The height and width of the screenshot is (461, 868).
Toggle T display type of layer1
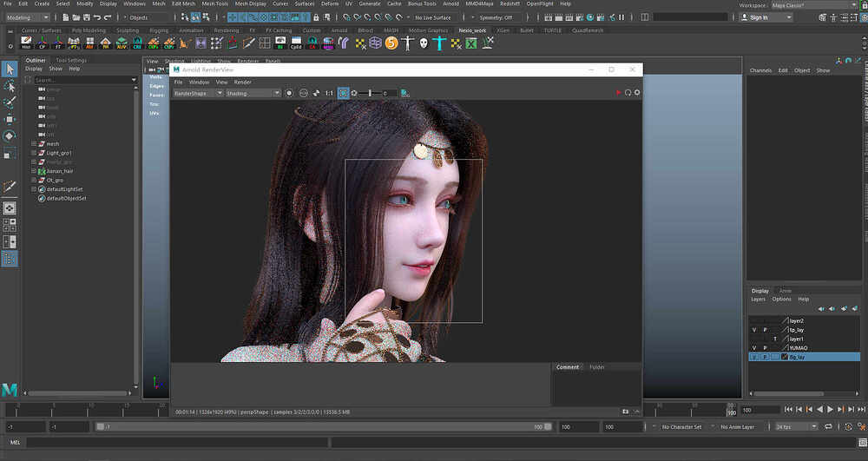coord(775,339)
